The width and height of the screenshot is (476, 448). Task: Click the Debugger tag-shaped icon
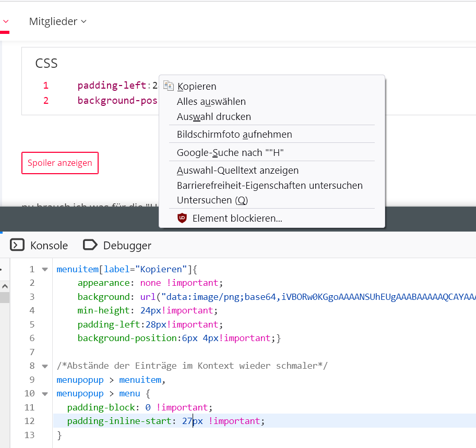[90, 245]
